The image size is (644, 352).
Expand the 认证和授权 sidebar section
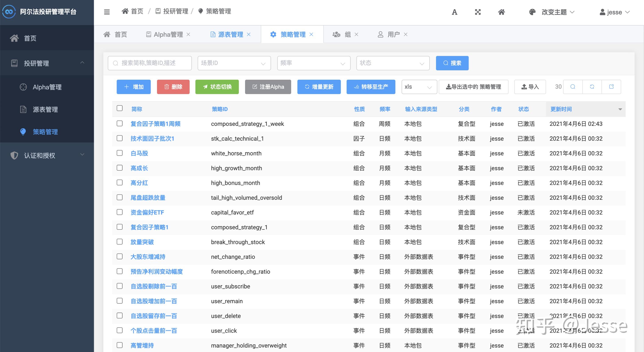click(x=47, y=155)
